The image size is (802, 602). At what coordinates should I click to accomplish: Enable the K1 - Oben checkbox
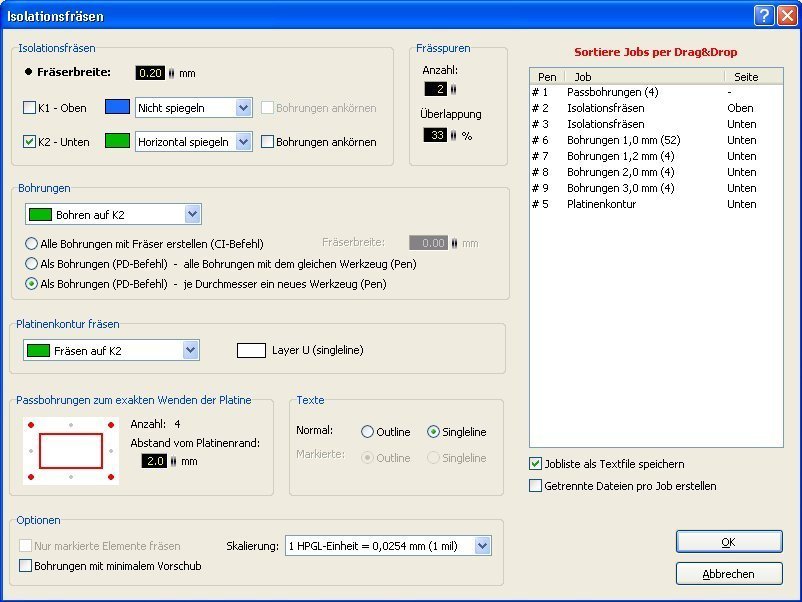pos(29,108)
